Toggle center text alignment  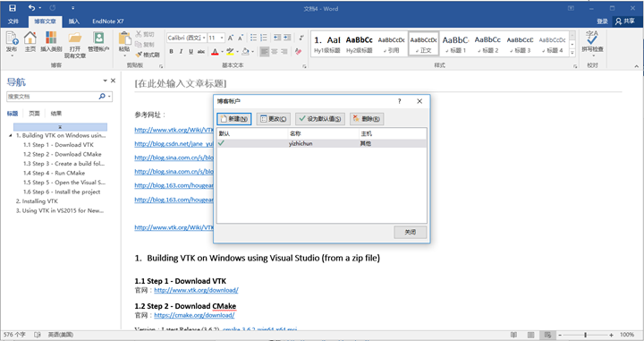click(x=274, y=51)
